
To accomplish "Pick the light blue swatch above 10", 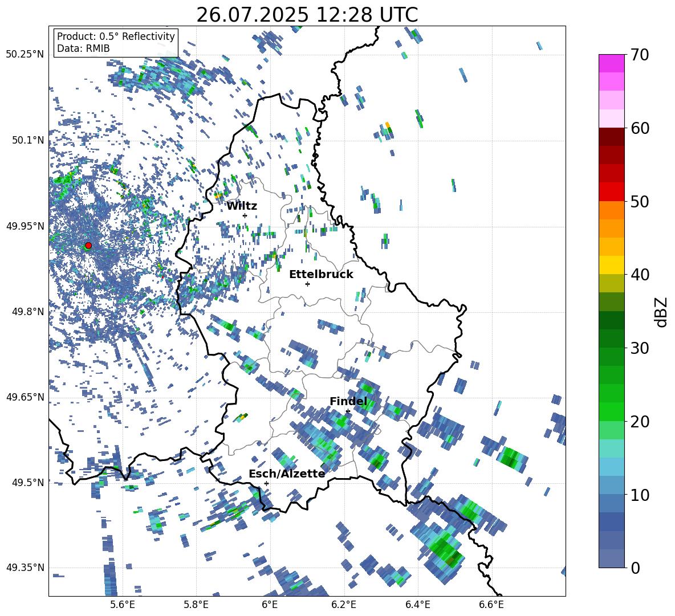I will click(611, 486).
